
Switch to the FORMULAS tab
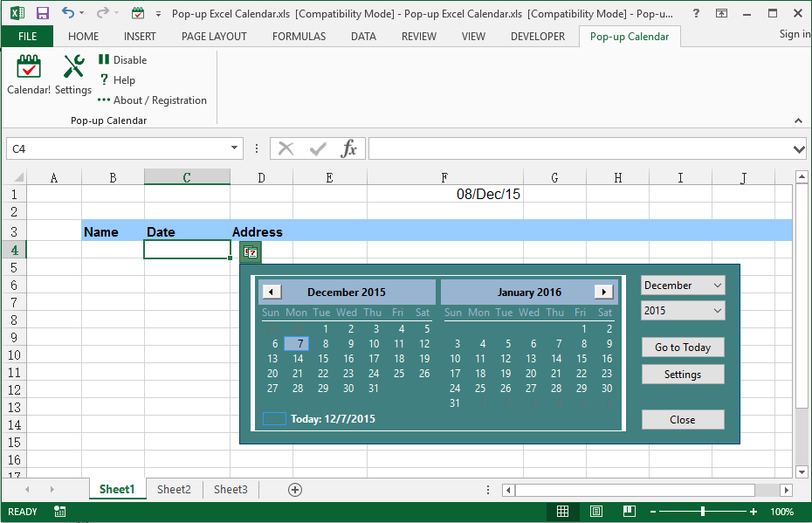click(x=299, y=37)
